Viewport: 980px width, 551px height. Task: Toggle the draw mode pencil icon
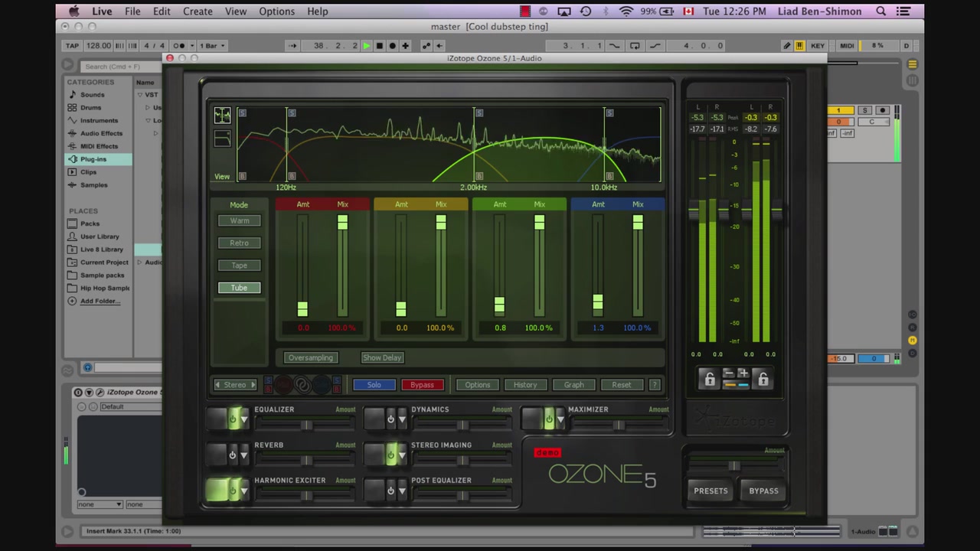point(786,46)
